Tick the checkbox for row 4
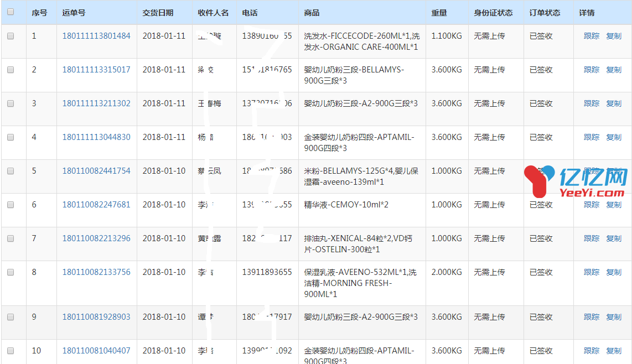This screenshot has width=632, height=364. [11, 137]
